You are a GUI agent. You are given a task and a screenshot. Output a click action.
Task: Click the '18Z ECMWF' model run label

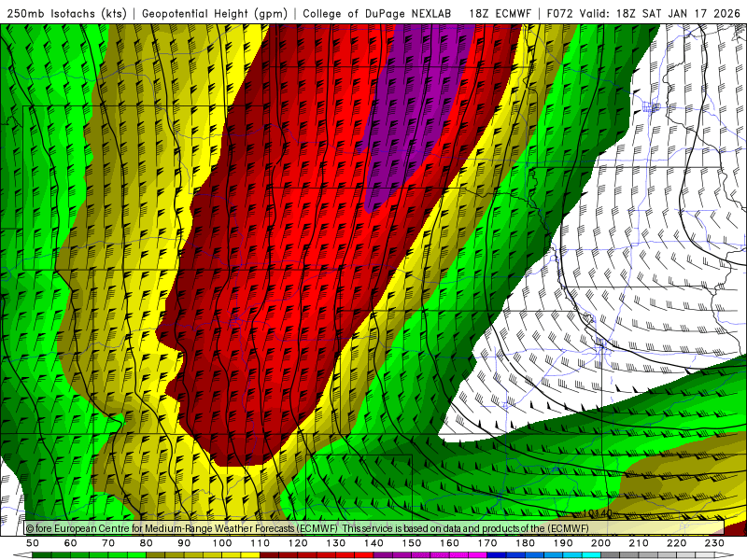(500, 14)
